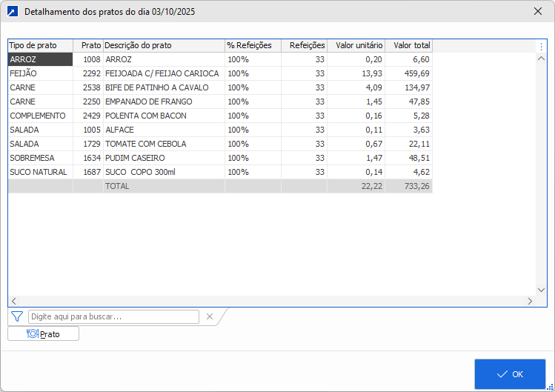Sort by Descrição do prato column header

[x=163, y=46]
